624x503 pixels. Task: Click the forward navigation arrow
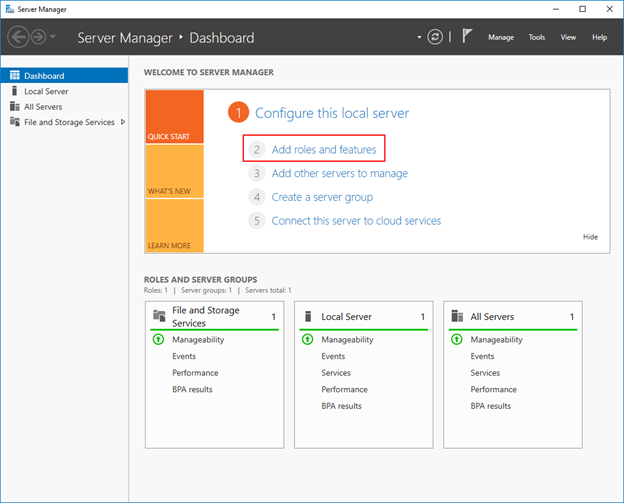coord(39,37)
